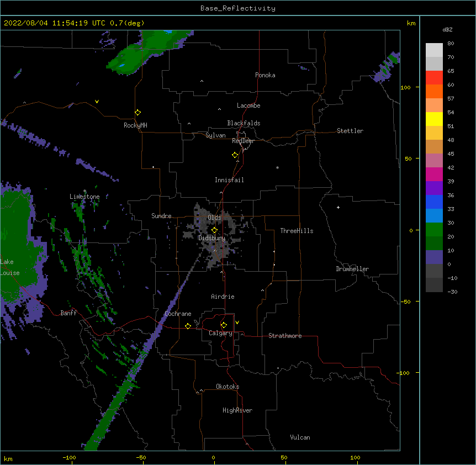Screen dimensions: 476x465
Task: Click the Stettler city label
Action: click(350, 131)
